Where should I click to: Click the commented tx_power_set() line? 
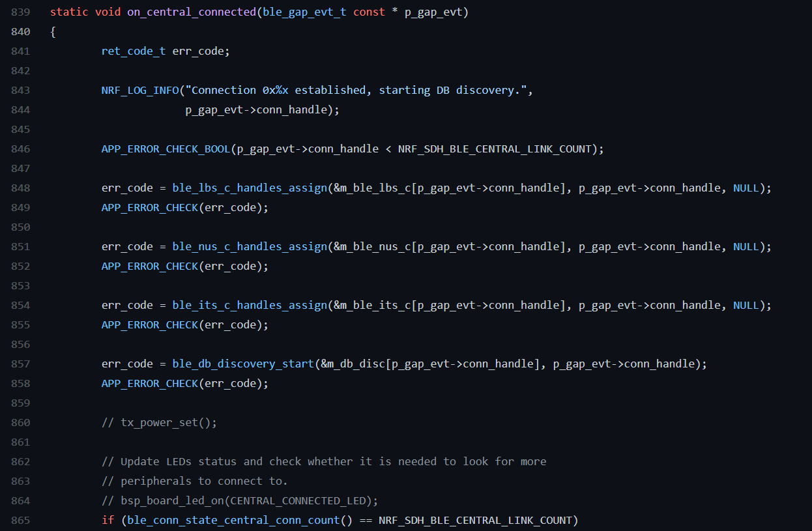[x=160, y=423]
